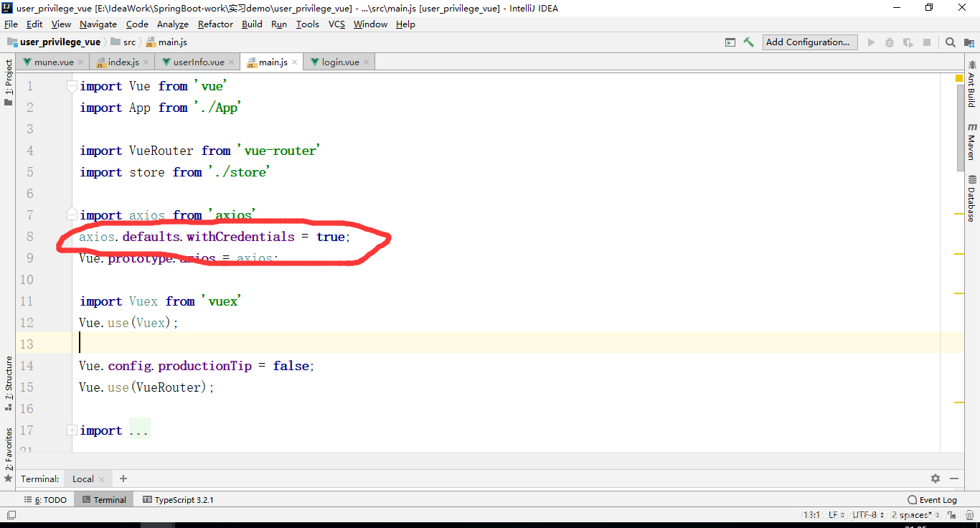
Task: Open the 1: Project tool window
Action: tap(9, 82)
